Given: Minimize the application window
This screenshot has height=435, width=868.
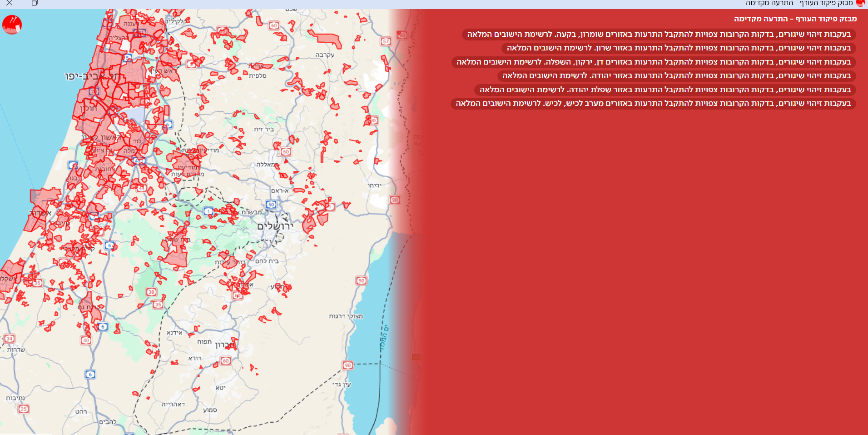Looking at the screenshot, I should [x=61, y=3].
